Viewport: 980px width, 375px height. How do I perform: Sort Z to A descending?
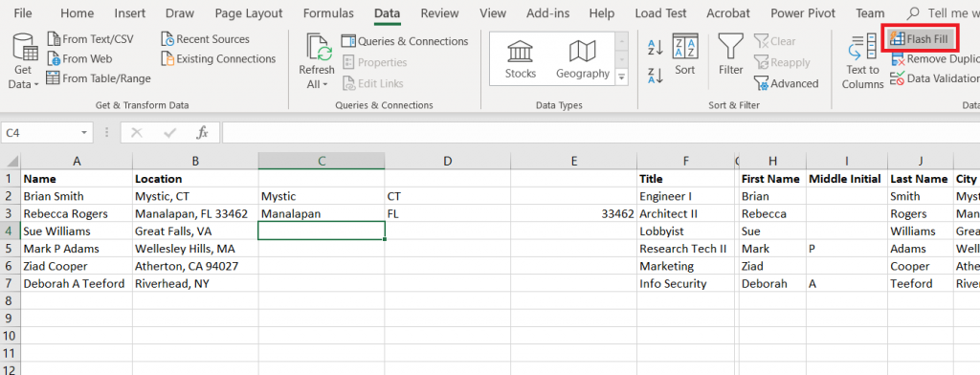point(655,76)
